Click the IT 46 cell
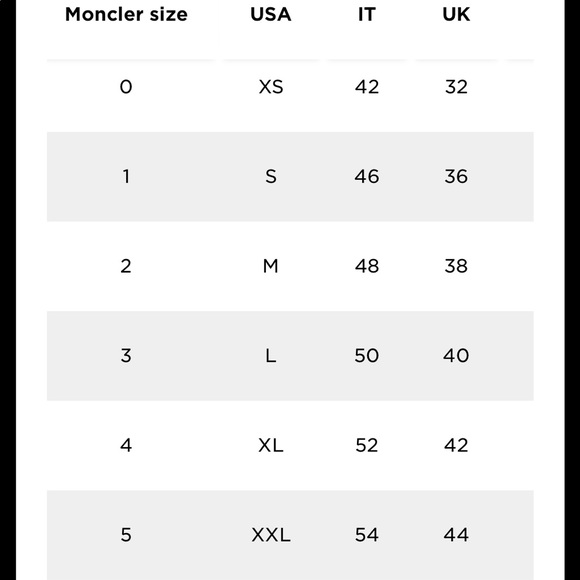The image size is (580, 580). (367, 176)
